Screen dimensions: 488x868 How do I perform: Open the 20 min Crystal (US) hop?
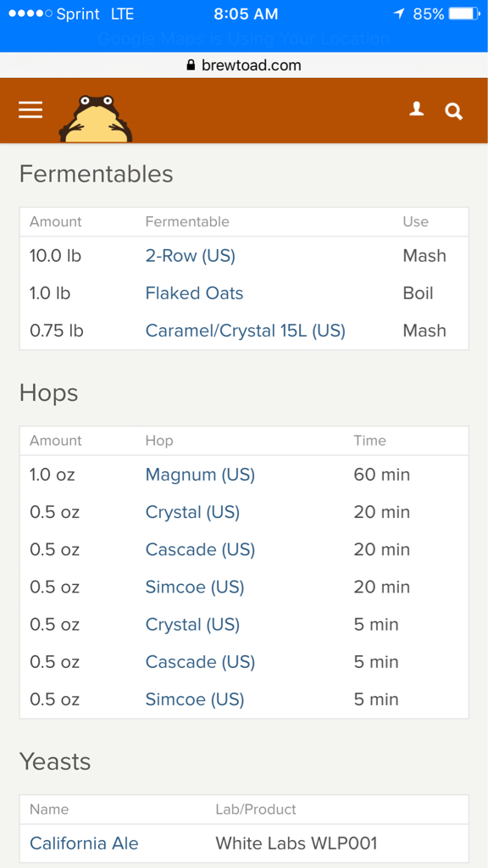192,512
